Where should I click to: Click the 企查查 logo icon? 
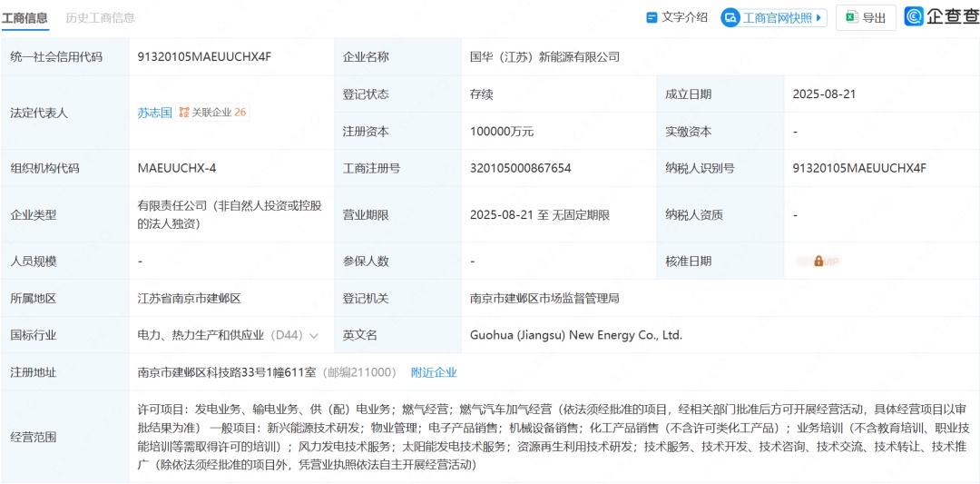(914, 16)
